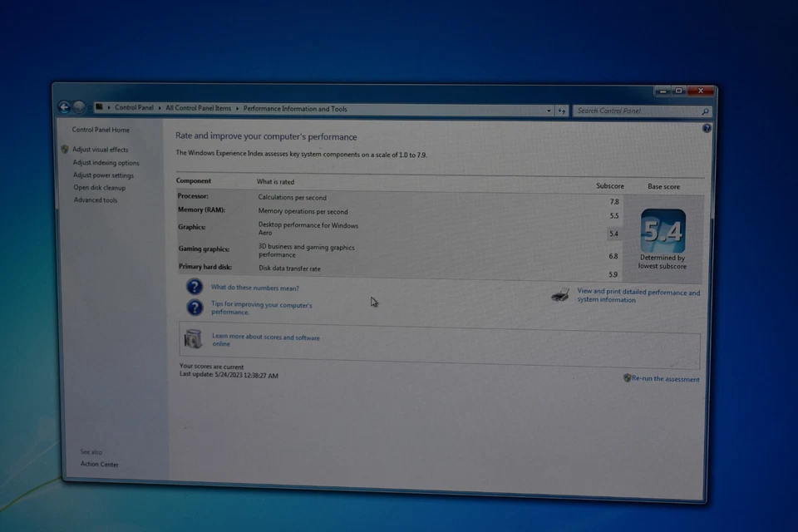Click the shield icon beside Re-run the assessment
Image resolution: width=798 pixels, height=532 pixels.
tap(627, 378)
